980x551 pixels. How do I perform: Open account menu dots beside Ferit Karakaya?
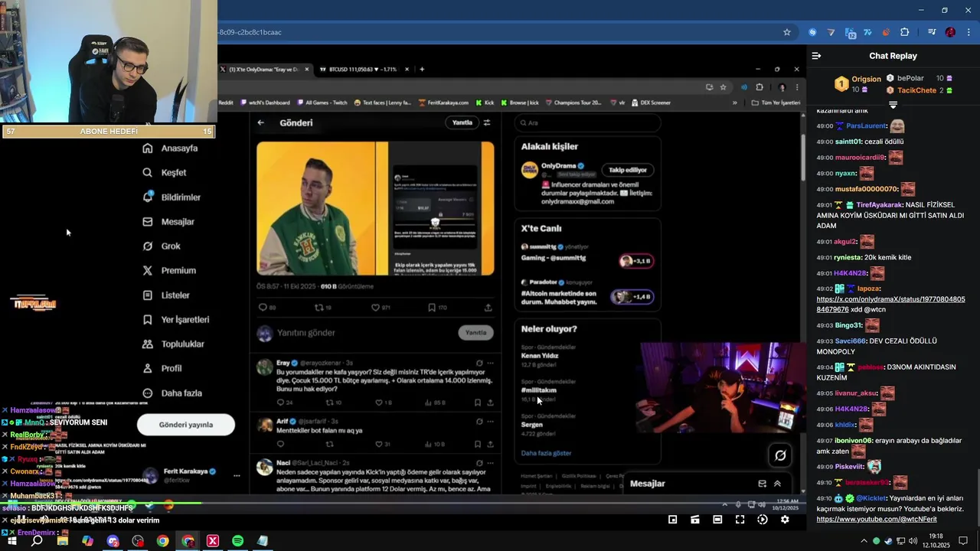click(237, 475)
